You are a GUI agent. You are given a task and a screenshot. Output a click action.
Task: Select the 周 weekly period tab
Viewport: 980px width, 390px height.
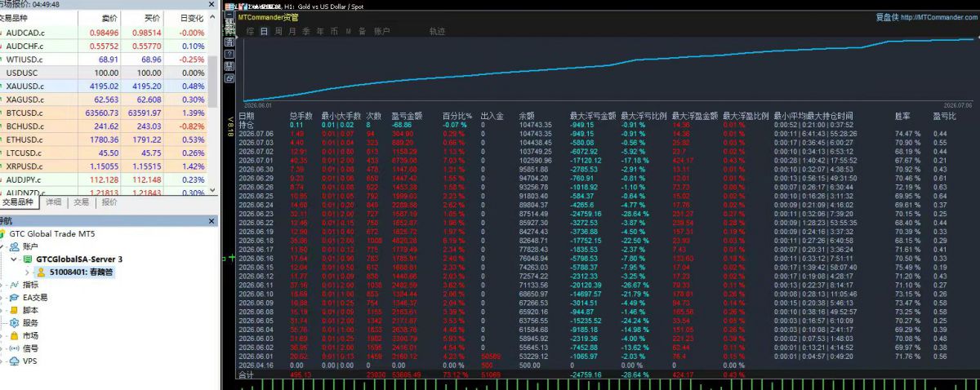coord(278,31)
